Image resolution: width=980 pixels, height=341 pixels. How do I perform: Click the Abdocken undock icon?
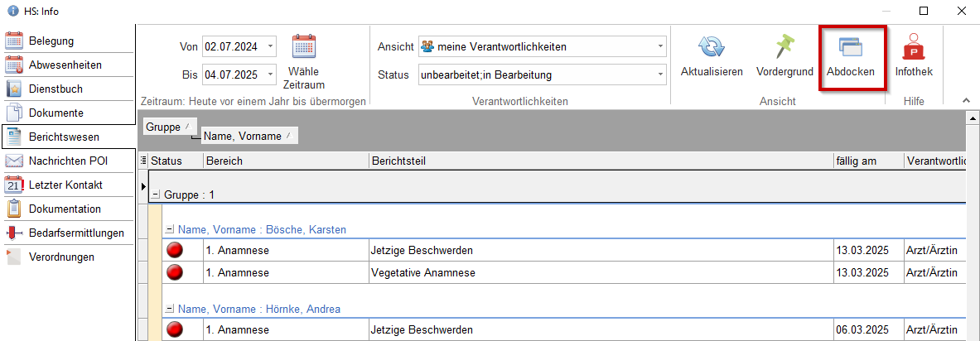coord(851,48)
